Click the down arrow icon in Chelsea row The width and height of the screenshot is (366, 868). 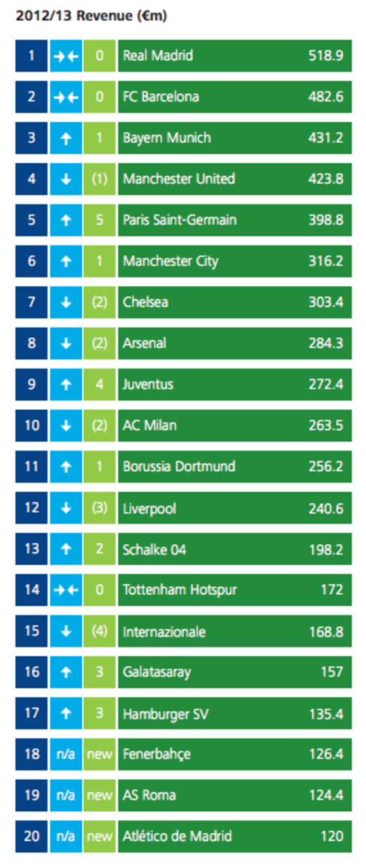tap(65, 302)
